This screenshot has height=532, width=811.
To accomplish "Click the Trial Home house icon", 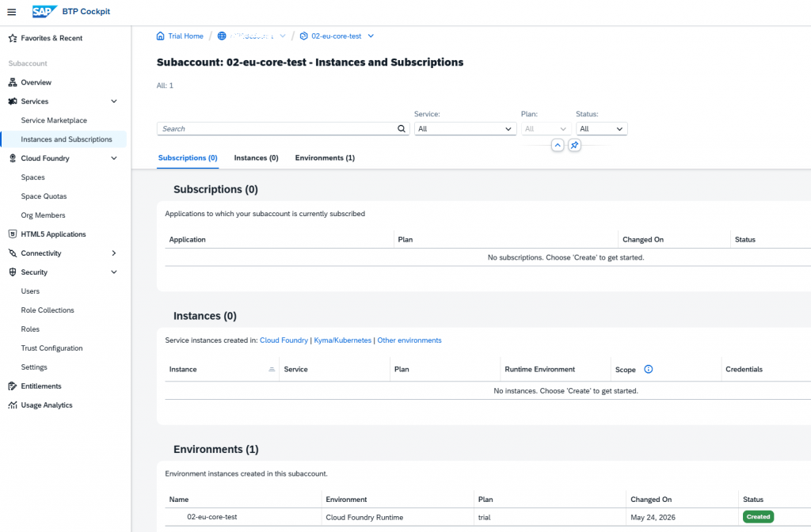I will click(160, 36).
